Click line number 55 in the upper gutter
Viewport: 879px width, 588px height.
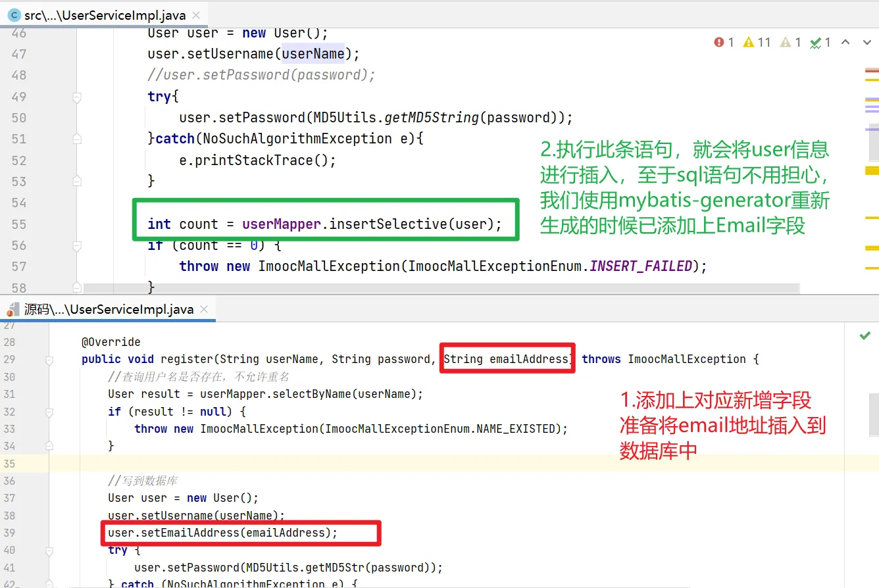18,224
